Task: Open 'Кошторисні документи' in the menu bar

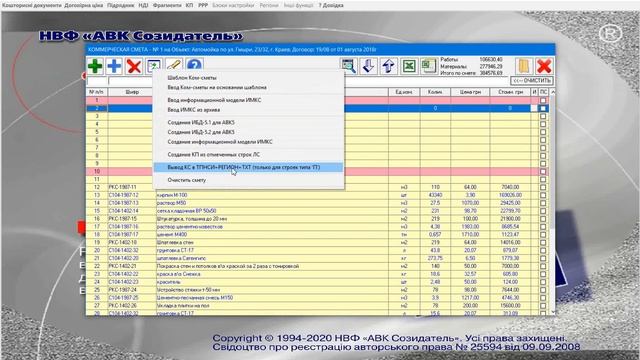Action: (32, 5)
